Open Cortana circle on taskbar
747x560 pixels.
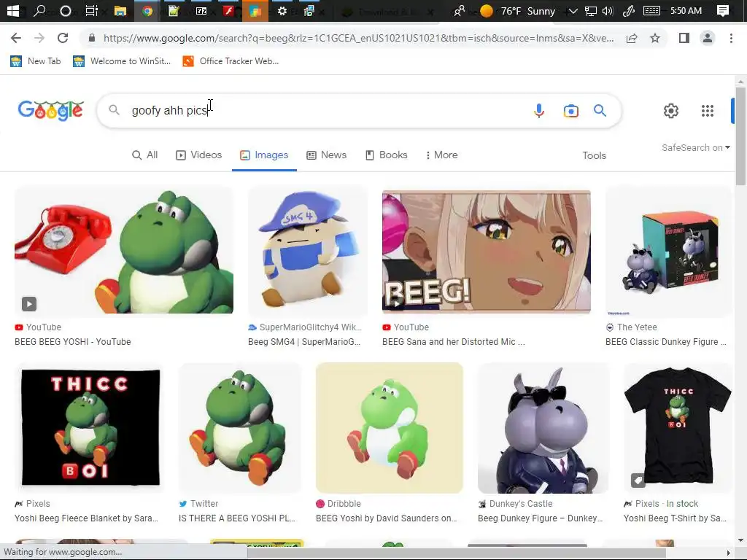coord(65,11)
